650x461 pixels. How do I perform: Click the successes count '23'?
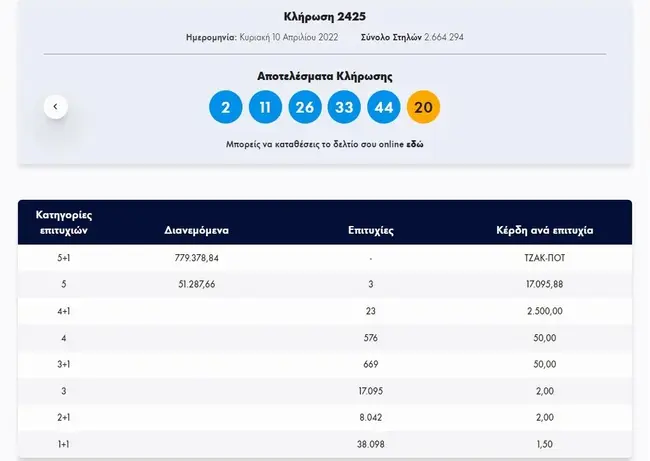pos(371,311)
